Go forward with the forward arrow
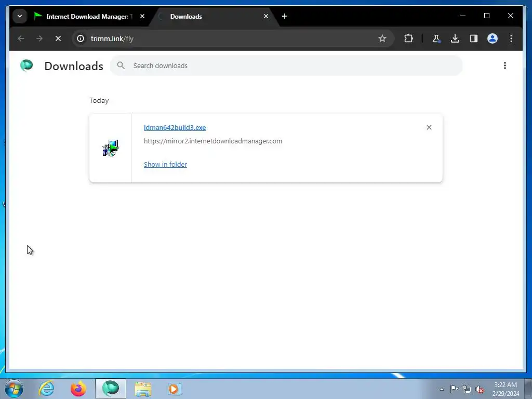This screenshot has width=532, height=399. [x=39, y=38]
